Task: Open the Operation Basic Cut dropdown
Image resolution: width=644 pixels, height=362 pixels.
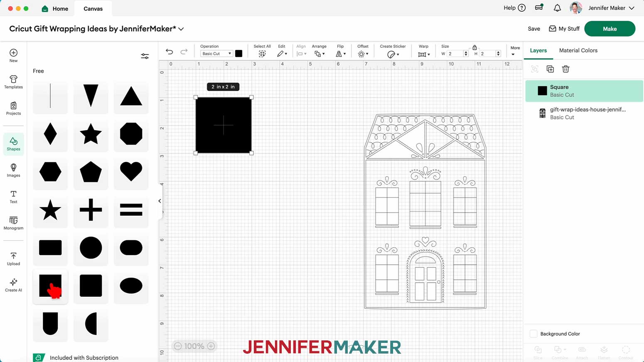Action: [x=216, y=54]
